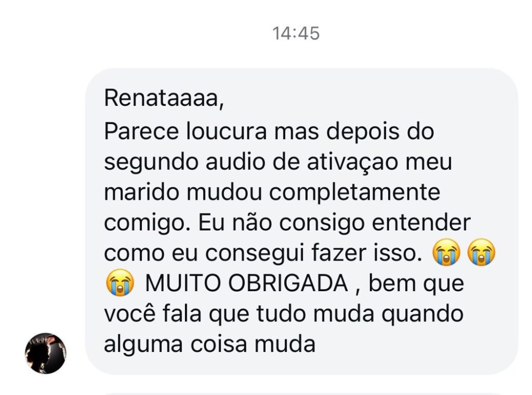The height and width of the screenshot is (395, 532).
Task: Click the second crying emoji ending the line
Action: pos(482,254)
